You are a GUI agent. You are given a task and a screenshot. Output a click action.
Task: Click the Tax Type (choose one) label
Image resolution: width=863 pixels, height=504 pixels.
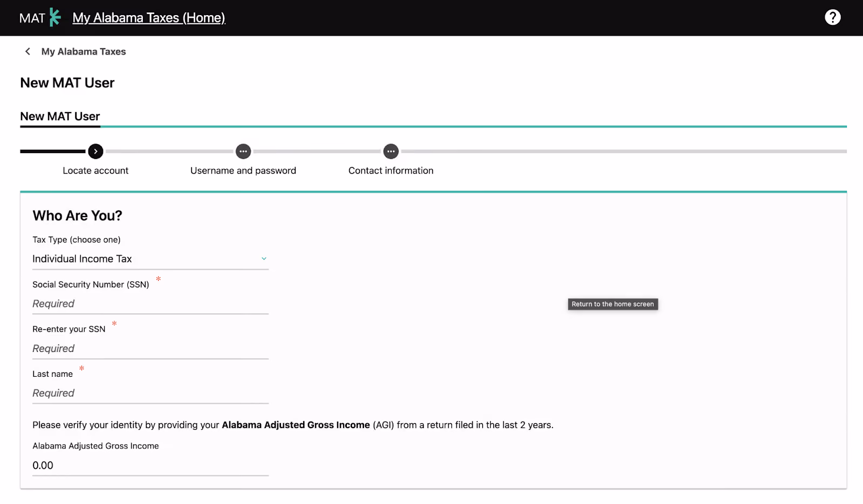click(77, 240)
